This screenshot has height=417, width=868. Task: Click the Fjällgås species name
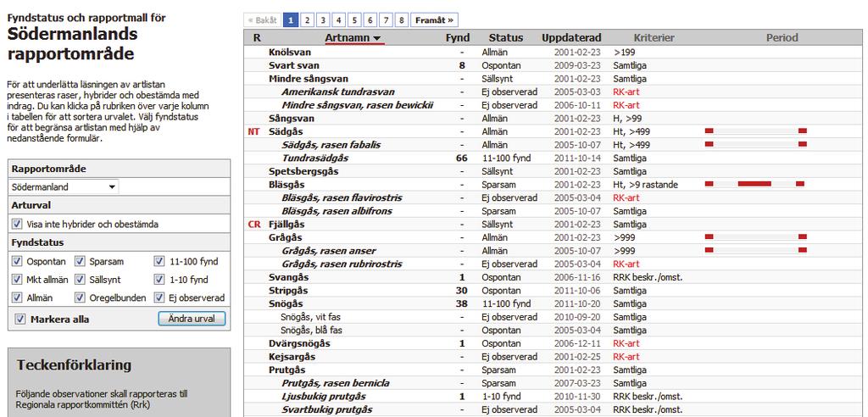pyautogui.click(x=287, y=225)
